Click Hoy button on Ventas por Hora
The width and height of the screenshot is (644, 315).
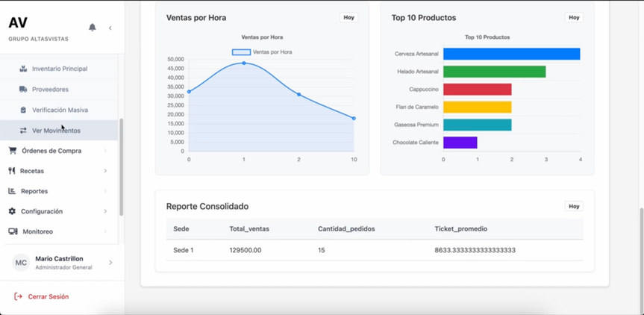click(348, 18)
